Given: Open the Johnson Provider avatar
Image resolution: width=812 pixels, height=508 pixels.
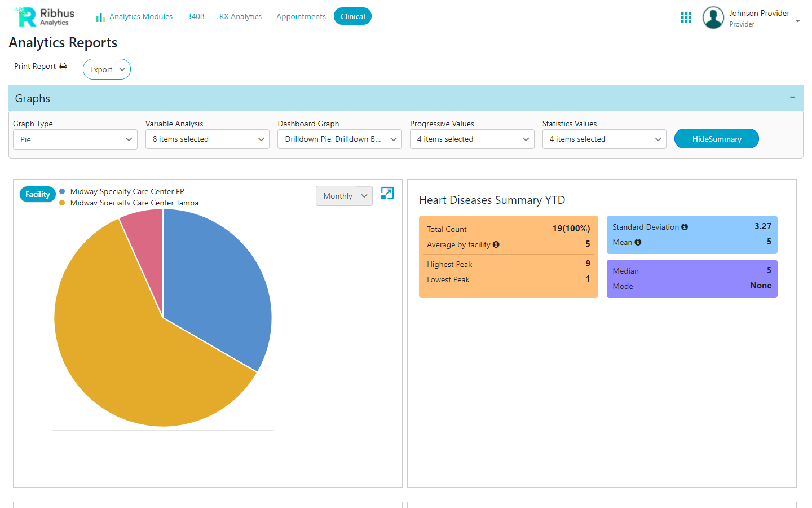Looking at the screenshot, I should (x=713, y=17).
